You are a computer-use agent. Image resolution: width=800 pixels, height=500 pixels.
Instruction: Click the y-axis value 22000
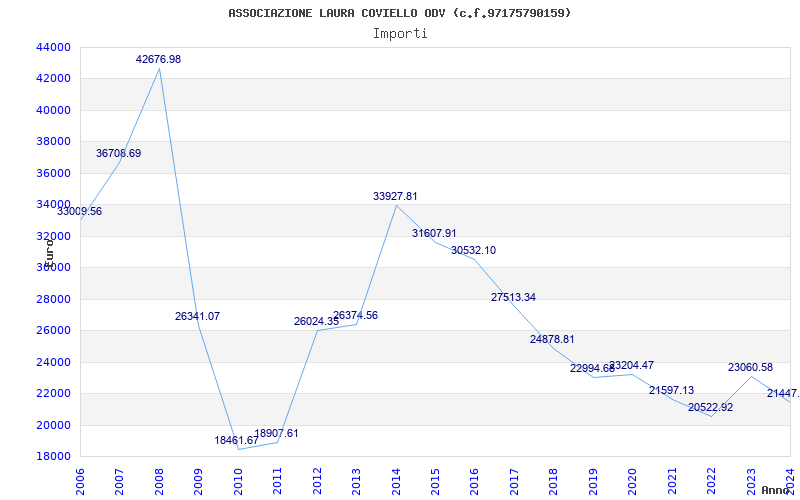click(53, 393)
